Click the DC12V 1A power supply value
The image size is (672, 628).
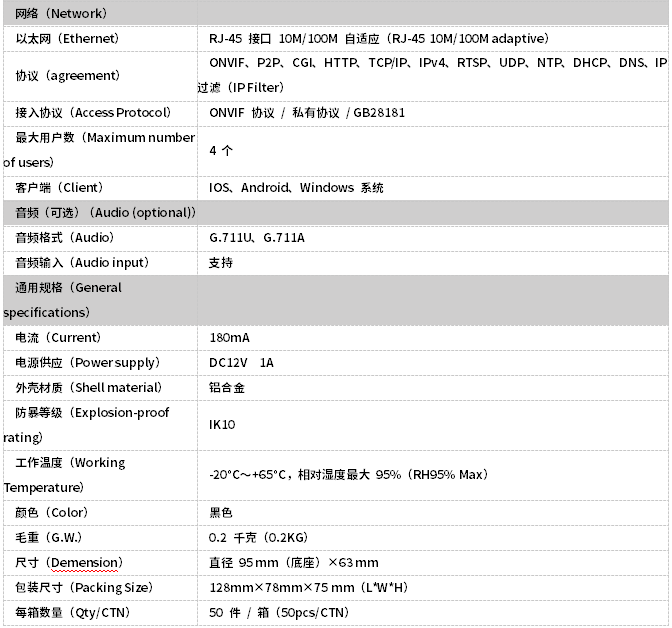coord(241,363)
